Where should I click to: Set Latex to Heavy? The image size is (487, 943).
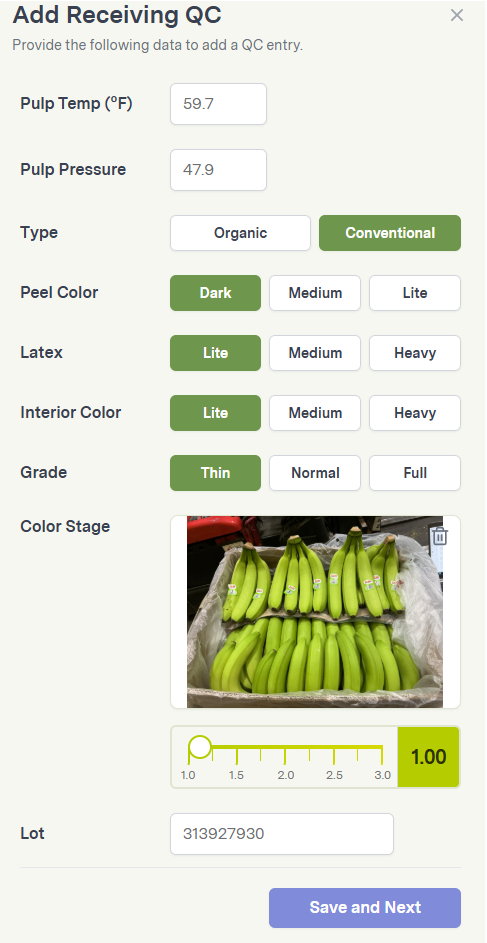(x=415, y=353)
